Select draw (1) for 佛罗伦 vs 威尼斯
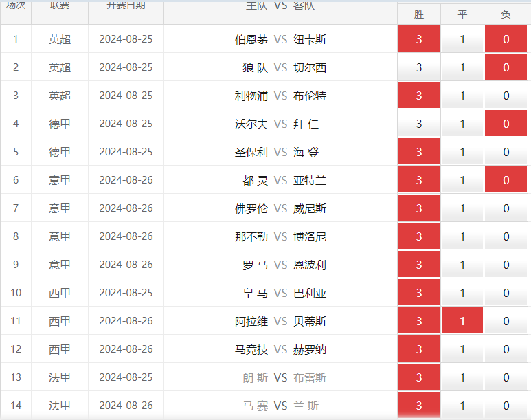 [x=462, y=208]
